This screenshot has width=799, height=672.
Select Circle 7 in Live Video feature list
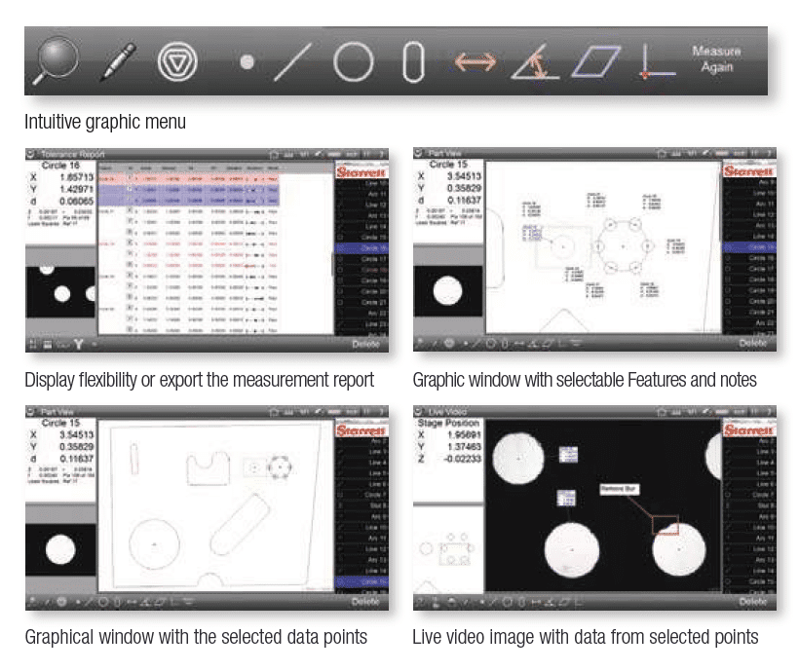[x=749, y=495]
